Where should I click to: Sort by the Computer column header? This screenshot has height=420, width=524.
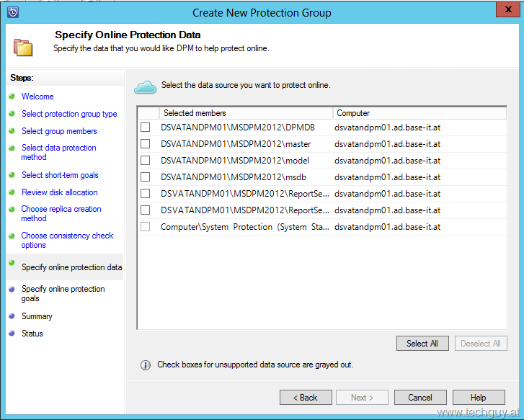click(x=418, y=113)
